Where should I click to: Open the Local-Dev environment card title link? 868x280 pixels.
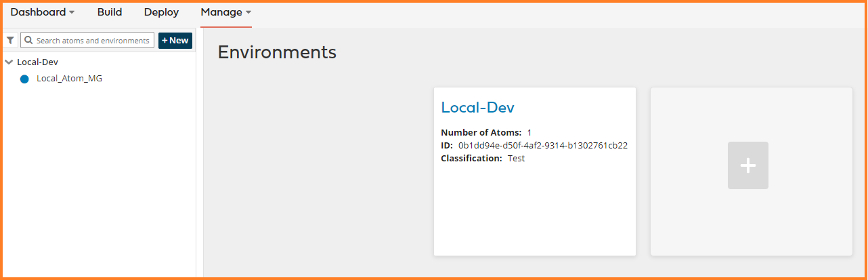click(478, 107)
